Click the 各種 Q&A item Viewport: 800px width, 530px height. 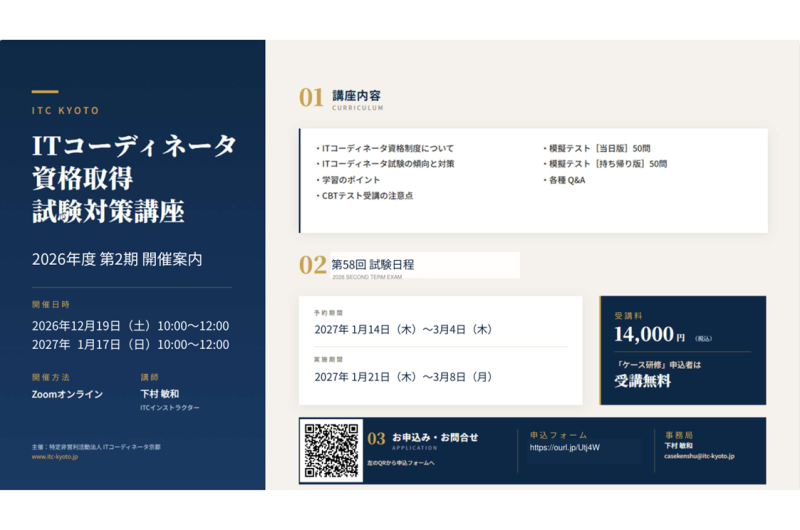pos(564,180)
